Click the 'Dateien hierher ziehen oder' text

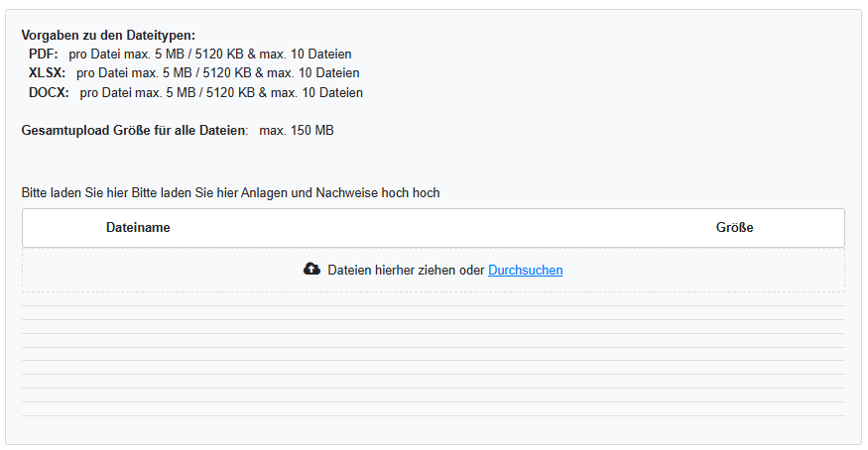[406, 270]
